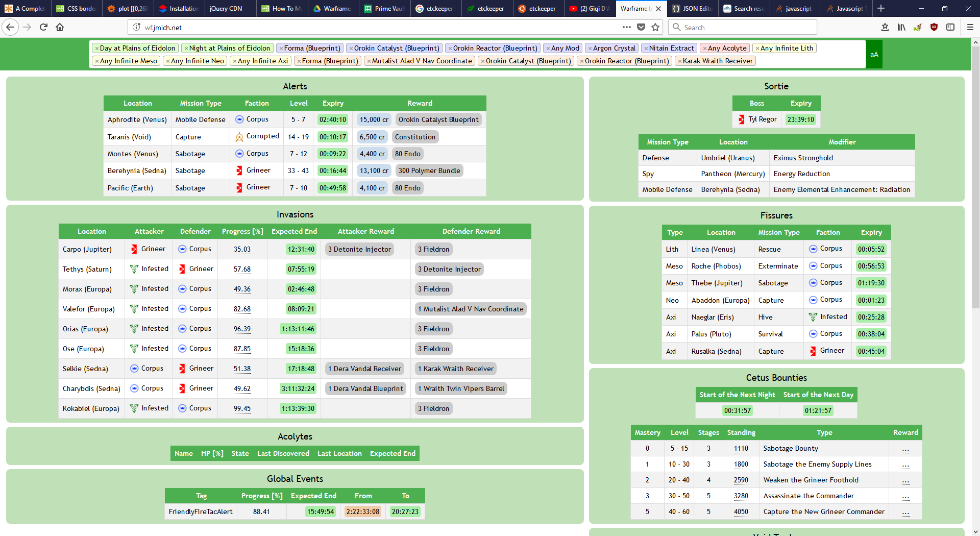
Task: Click the Grineer icon in Rusalka fissure row
Action: 813,351
